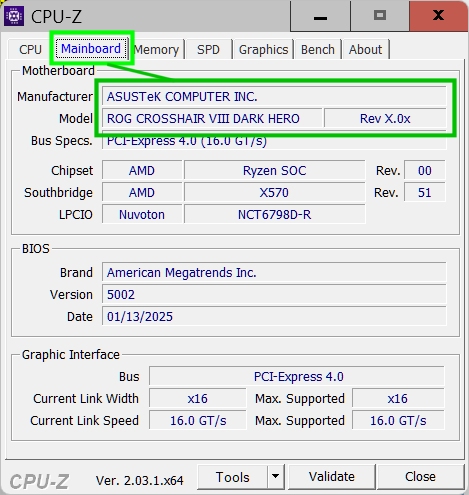This screenshot has width=469, height=495.
Task: Select the Mainboard tab
Action: click(x=91, y=49)
